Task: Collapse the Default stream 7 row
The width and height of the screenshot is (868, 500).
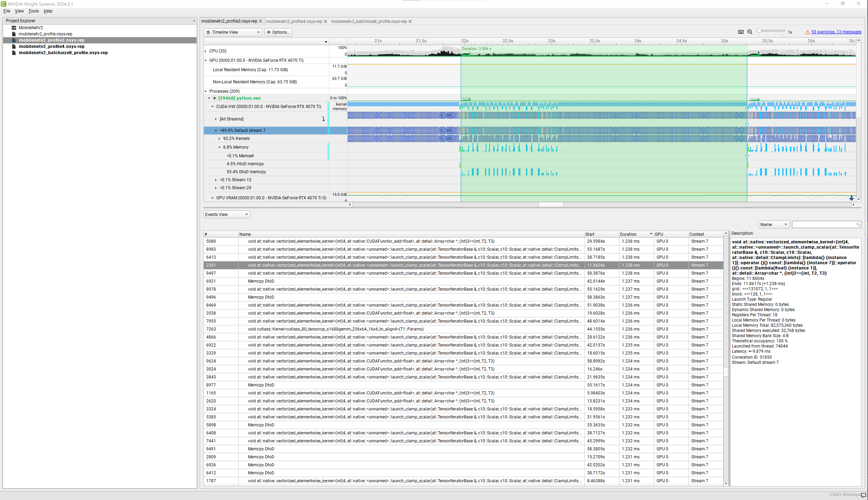Action: tap(216, 131)
